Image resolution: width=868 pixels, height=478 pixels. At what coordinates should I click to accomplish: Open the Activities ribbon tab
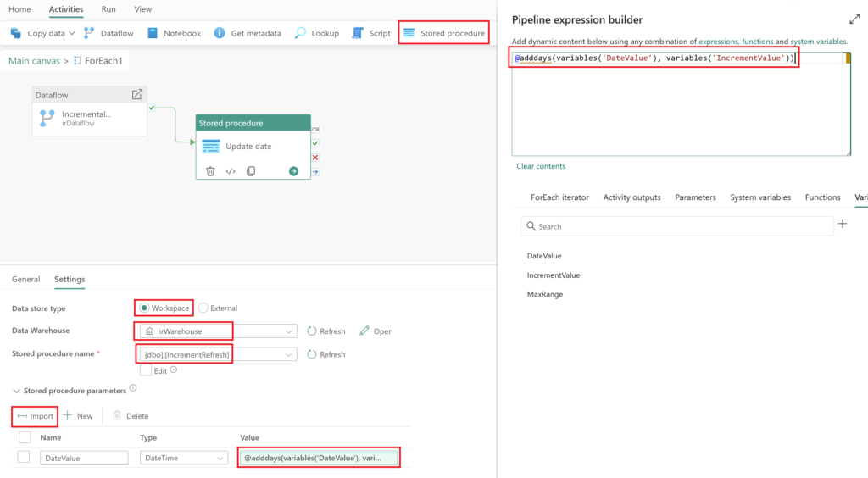pyautogui.click(x=66, y=9)
